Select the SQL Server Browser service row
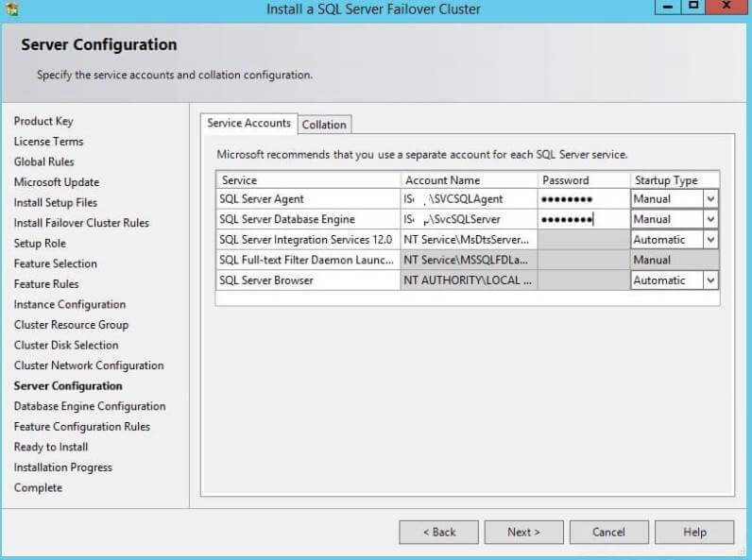This screenshot has width=752, height=560. coord(308,280)
